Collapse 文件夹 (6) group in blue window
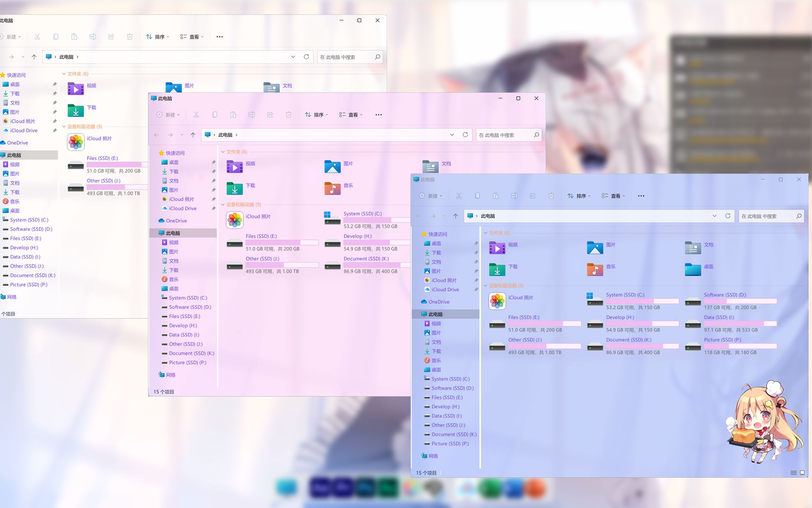 pyautogui.click(x=486, y=233)
